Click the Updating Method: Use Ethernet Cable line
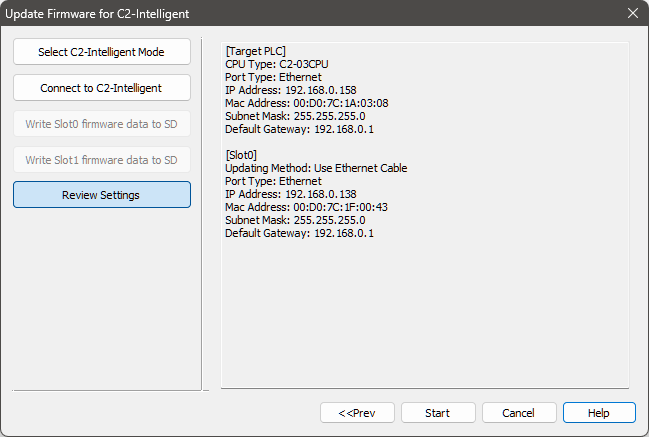The width and height of the screenshot is (649, 437). pos(316,168)
